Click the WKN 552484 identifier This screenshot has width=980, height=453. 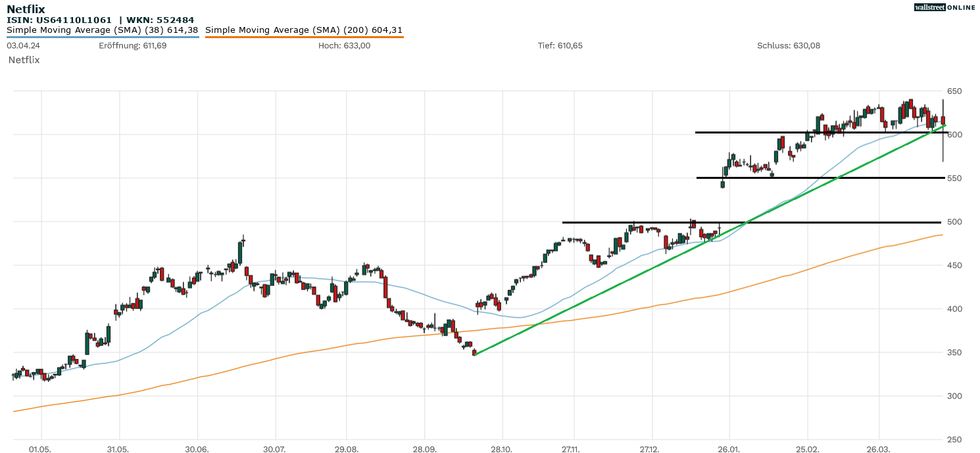coord(158,20)
